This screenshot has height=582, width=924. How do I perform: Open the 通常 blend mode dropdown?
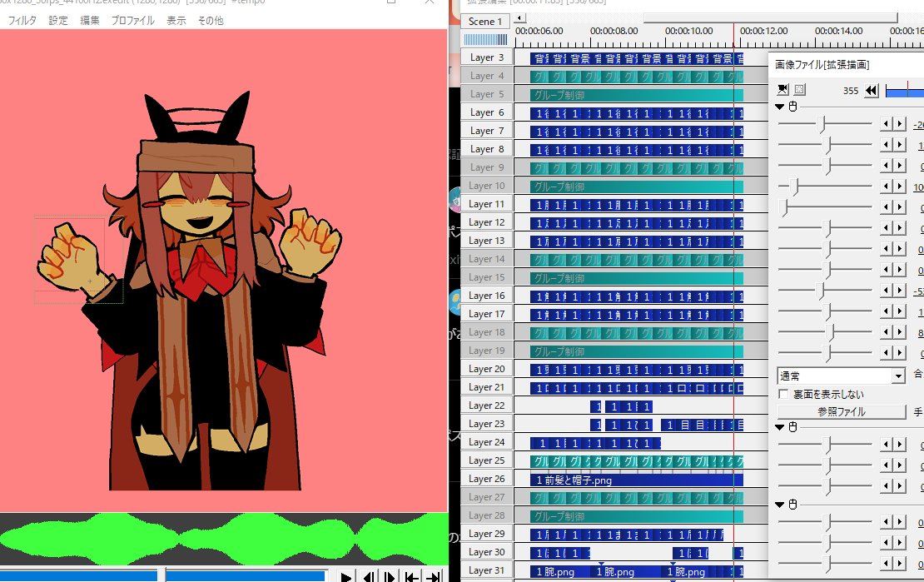pyautogui.click(x=898, y=376)
